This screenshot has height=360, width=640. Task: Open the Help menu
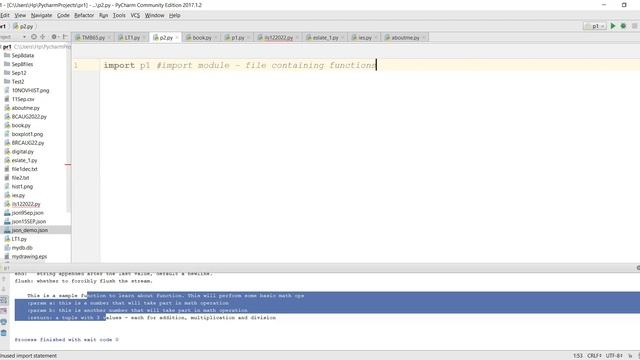[x=175, y=15]
